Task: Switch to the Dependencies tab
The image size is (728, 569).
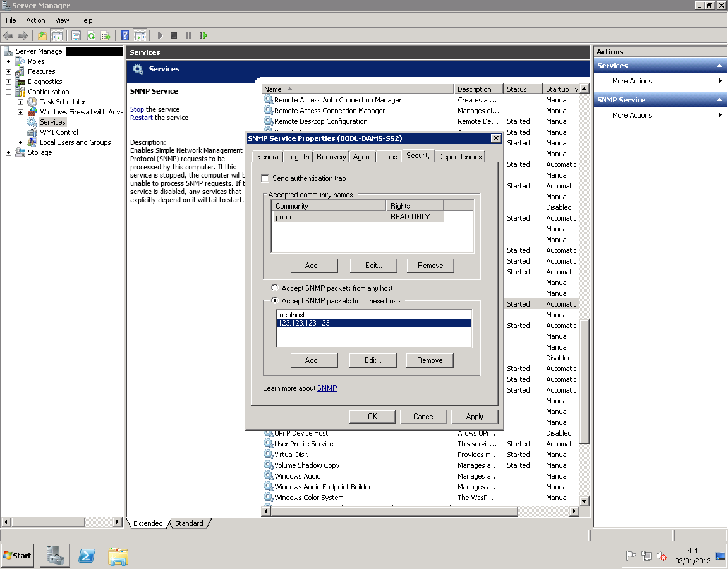Action: 459,157
